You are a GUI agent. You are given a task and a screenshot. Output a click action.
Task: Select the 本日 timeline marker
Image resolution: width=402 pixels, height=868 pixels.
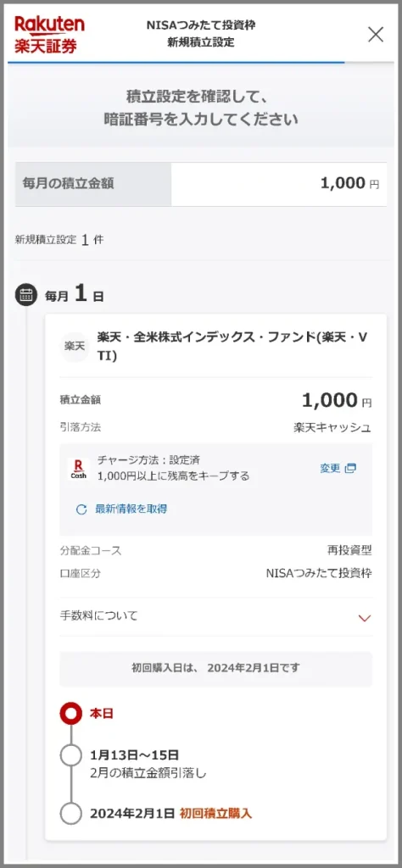(71, 714)
